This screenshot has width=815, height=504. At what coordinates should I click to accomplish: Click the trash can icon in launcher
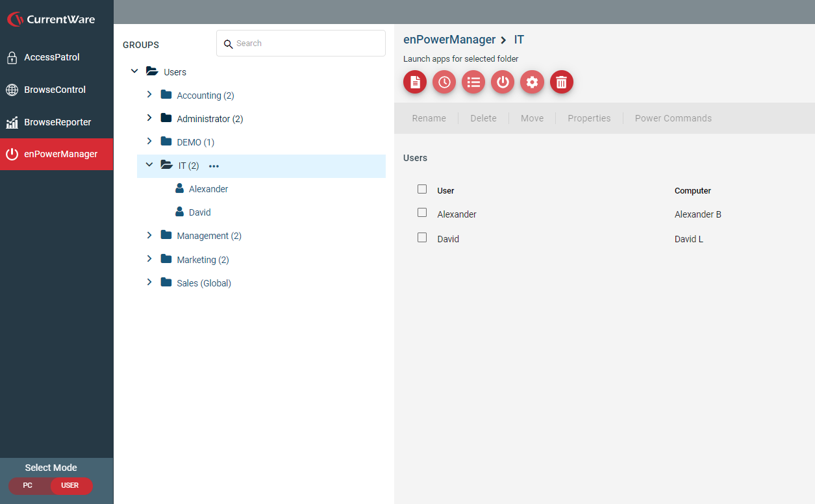tap(562, 82)
